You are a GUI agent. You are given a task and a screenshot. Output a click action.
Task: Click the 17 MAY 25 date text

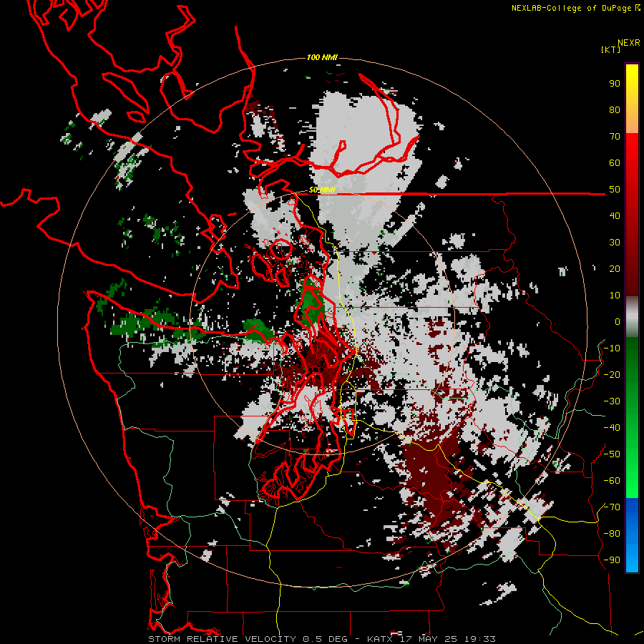pyautogui.click(x=429, y=639)
